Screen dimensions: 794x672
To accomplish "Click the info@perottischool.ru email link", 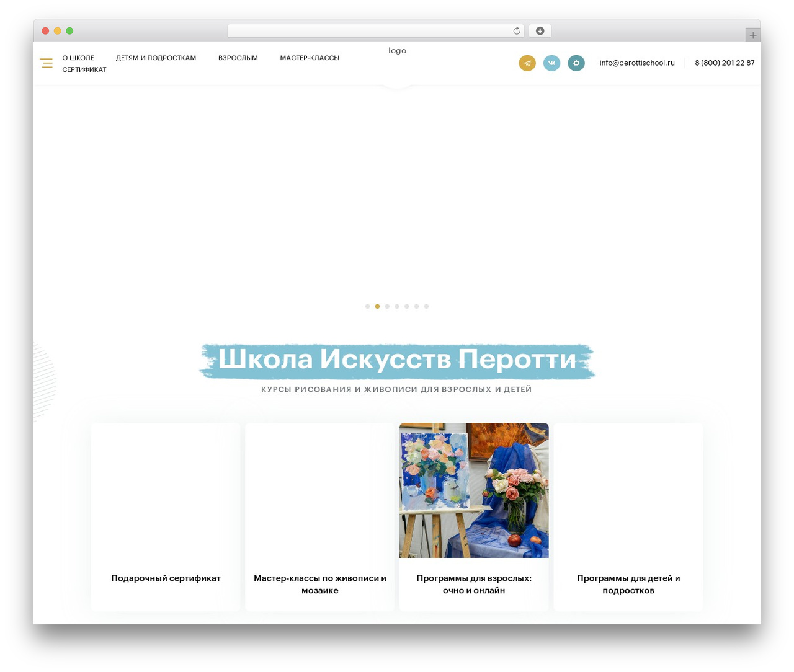I will pyautogui.click(x=637, y=63).
